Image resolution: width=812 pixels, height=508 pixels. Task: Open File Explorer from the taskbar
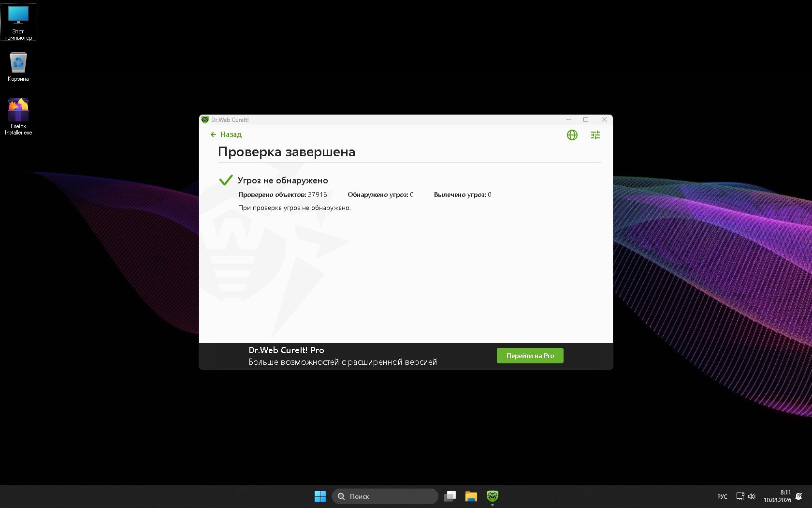point(471,496)
